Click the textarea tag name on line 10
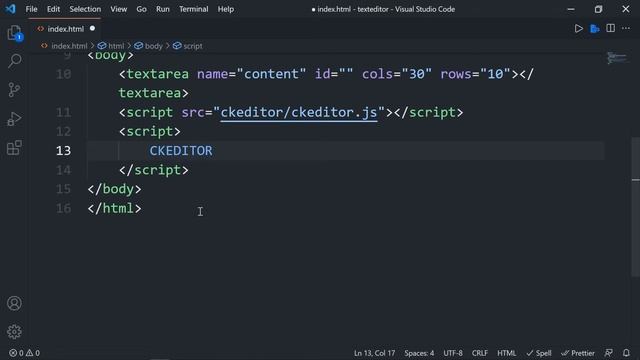640x360 pixels. [158, 74]
